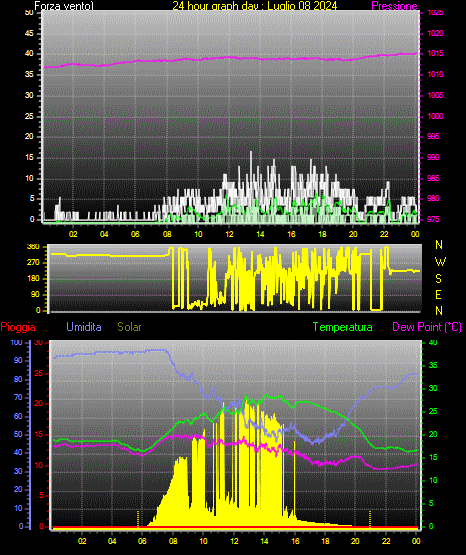
Task: Click the Pioggia legend label
Action: 18,327
